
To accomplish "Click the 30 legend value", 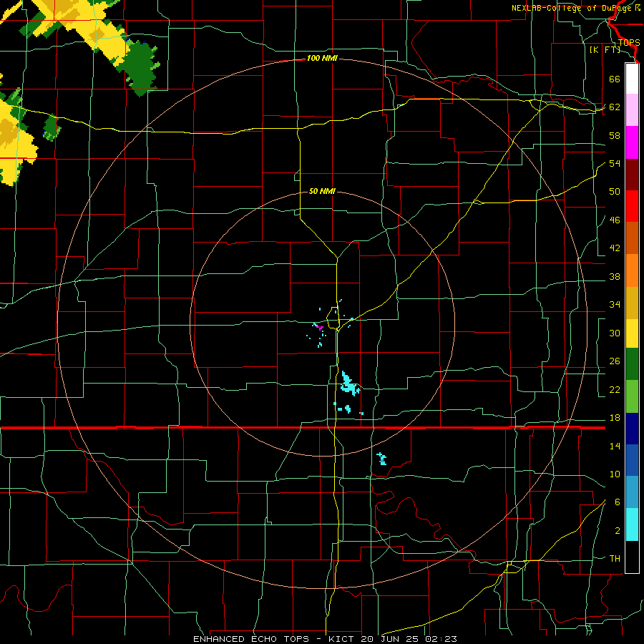I will coord(615,333).
